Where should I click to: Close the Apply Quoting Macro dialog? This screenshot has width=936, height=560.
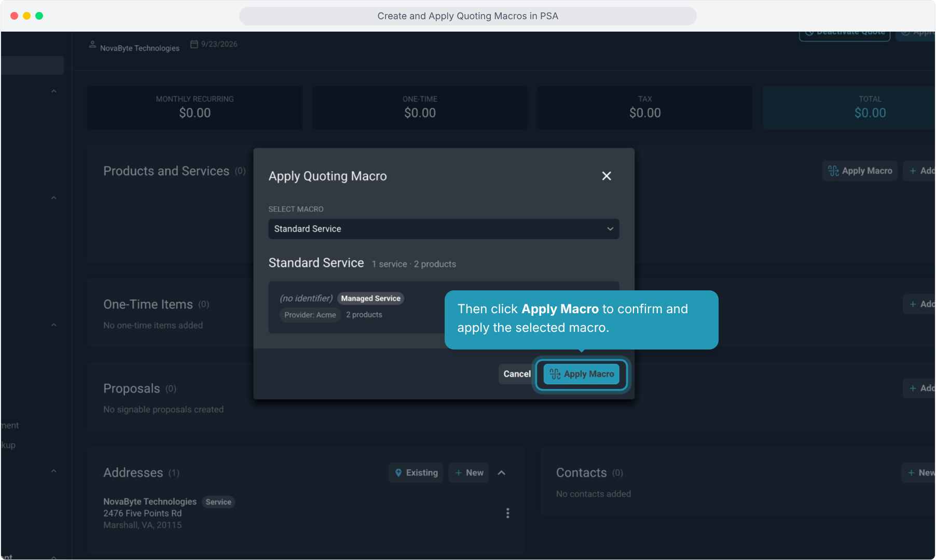pyautogui.click(x=607, y=176)
